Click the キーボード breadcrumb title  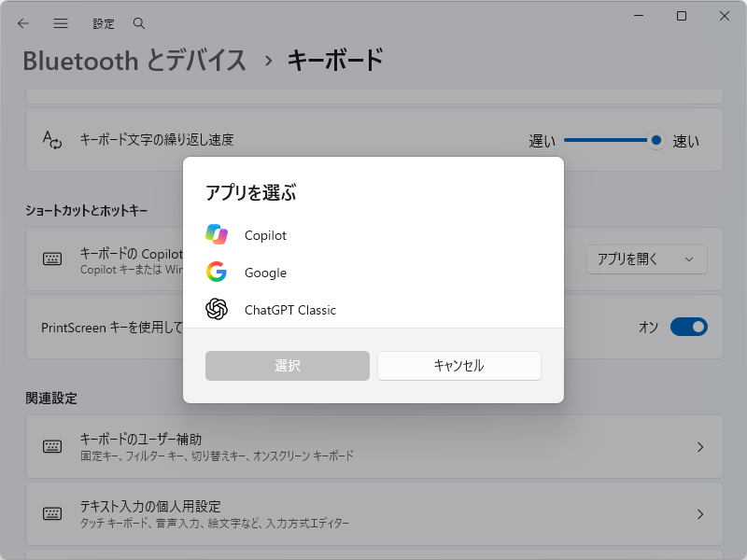pyautogui.click(x=335, y=61)
